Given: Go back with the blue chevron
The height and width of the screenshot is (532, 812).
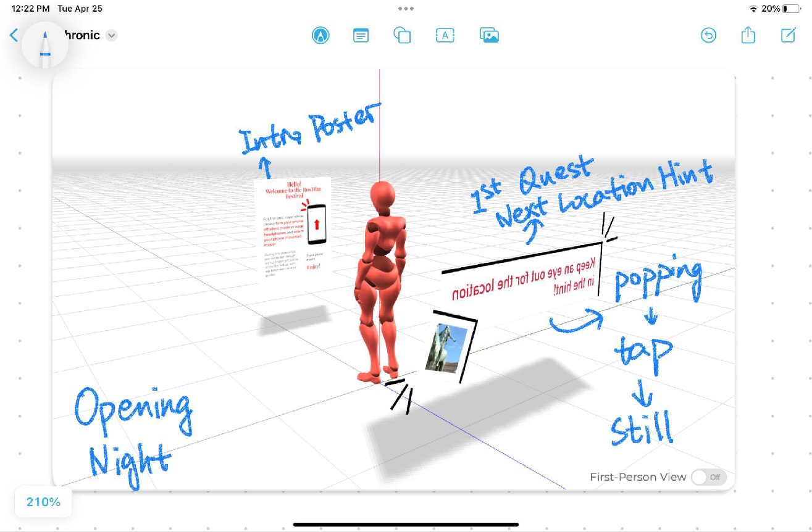Looking at the screenshot, I should pos(14,35).
